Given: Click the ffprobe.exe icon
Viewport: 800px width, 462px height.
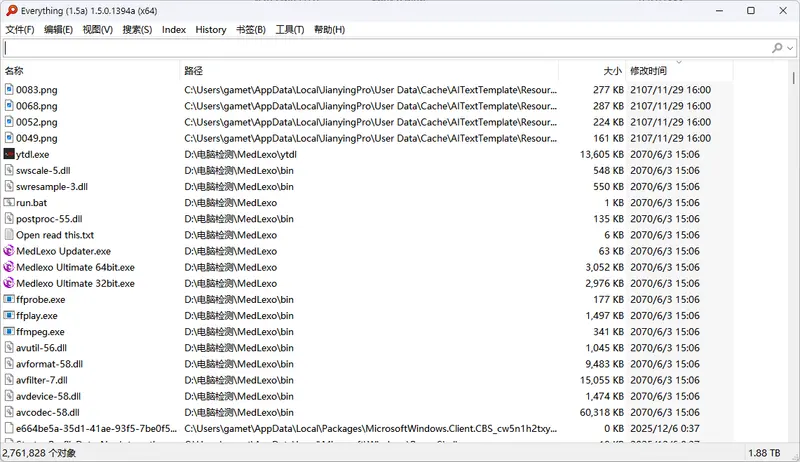Looking at the screenshot, I should click(9, 299).
